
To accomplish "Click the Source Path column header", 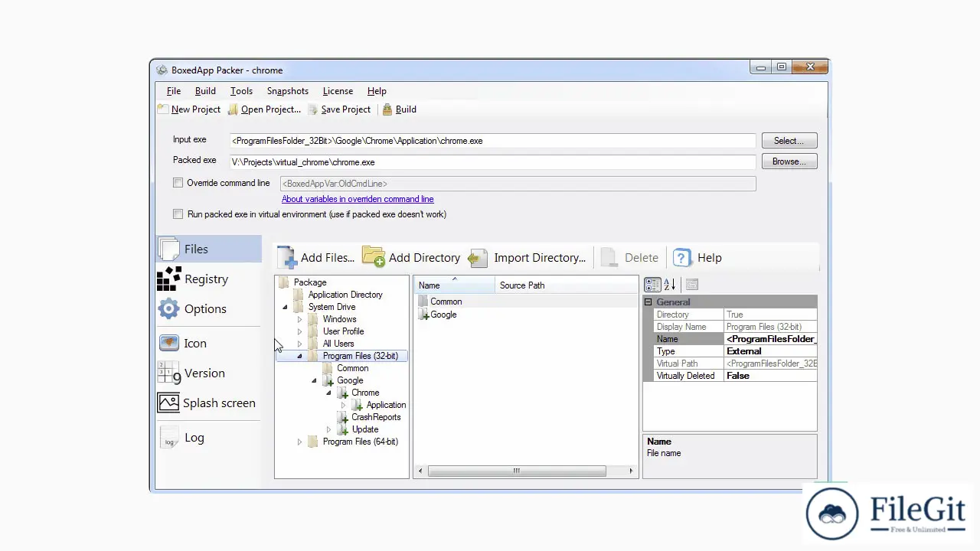I will point(567,285).
